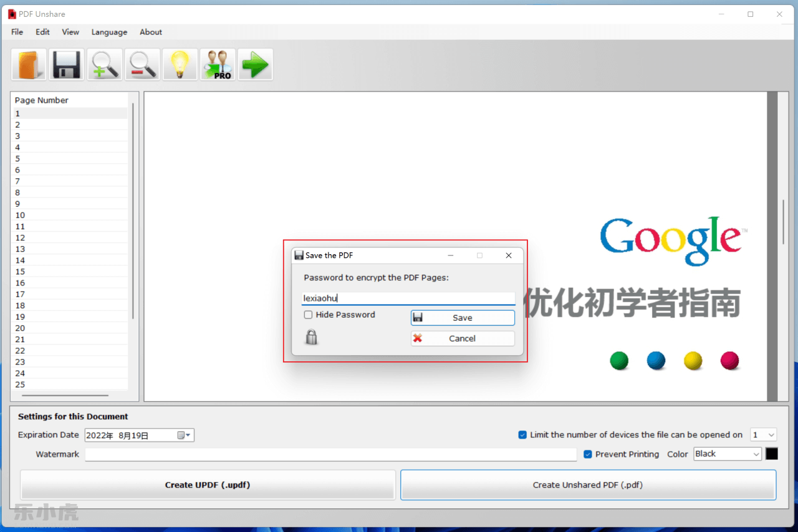
Task: Select page 2 in the page list
Action: (x=70, y=125)
